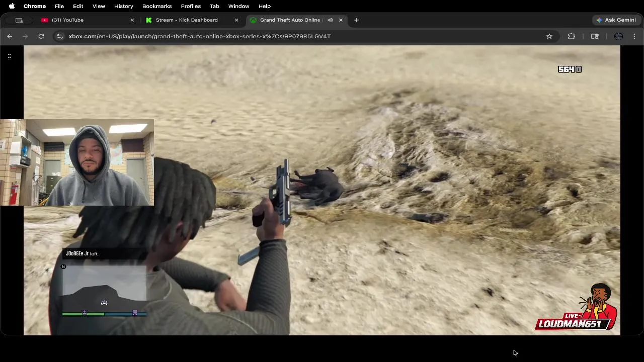This screenshot has width=644, height=362.
Task: Click the player vehicle blip on minimap
Action: click(x=104, y=303)
